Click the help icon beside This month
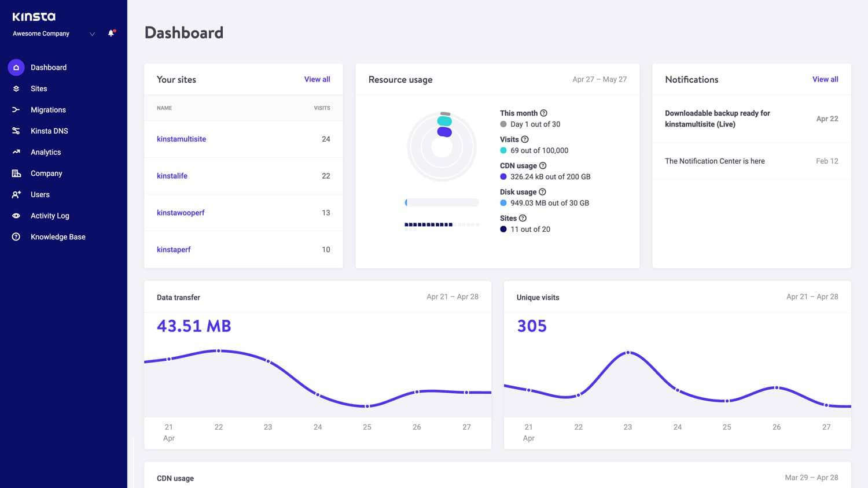Viewport: 868px width, 488px height. point(543,113)
